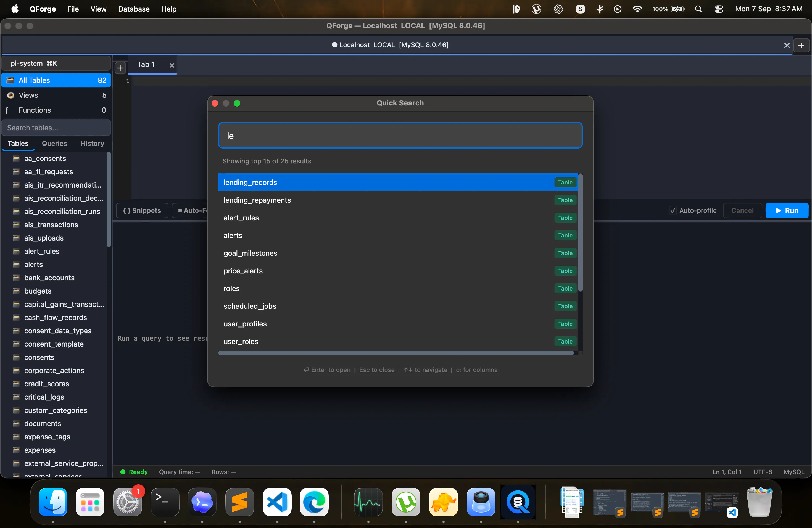Open Control Center in menu bar
Viewport: 812px width, 528px height.
click(719, 9)
